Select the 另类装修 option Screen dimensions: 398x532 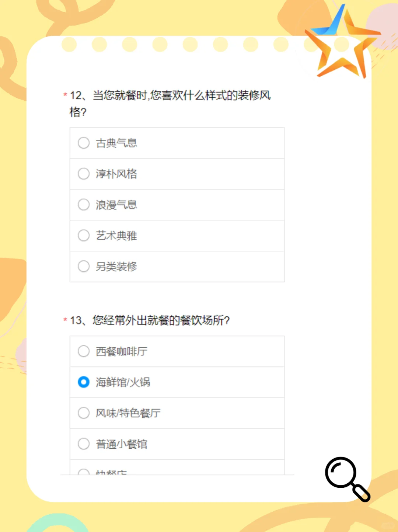[x=84, y=266]
